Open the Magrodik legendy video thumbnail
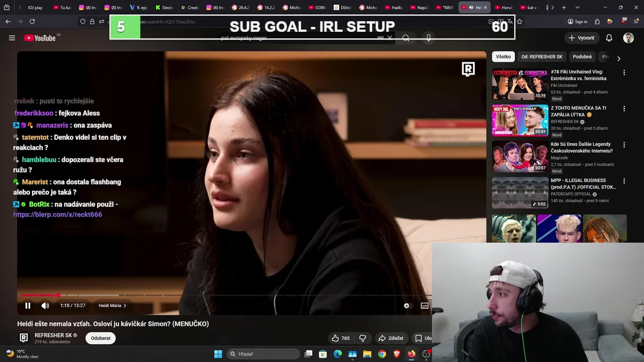The width and height of the screenshot is (644, 362). tap(520, 157)
